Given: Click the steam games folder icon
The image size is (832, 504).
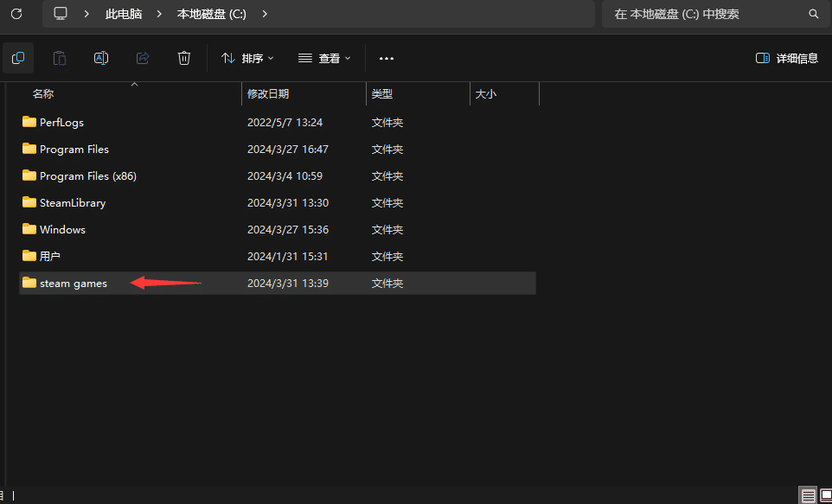Looking at the screenshot, I should 29,283.
